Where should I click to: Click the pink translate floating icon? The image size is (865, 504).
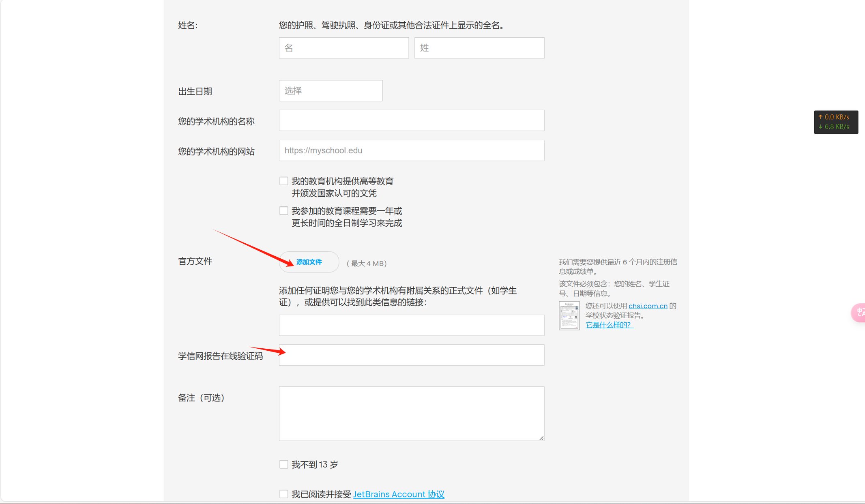click(859, 313)
